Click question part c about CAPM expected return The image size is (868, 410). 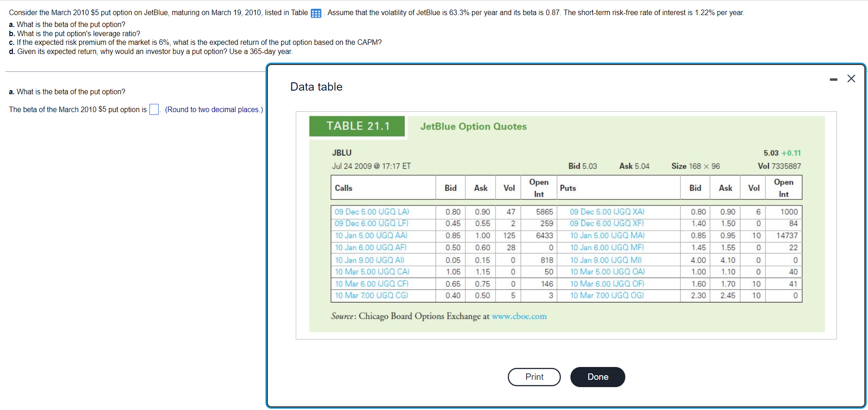click(195, 43)
